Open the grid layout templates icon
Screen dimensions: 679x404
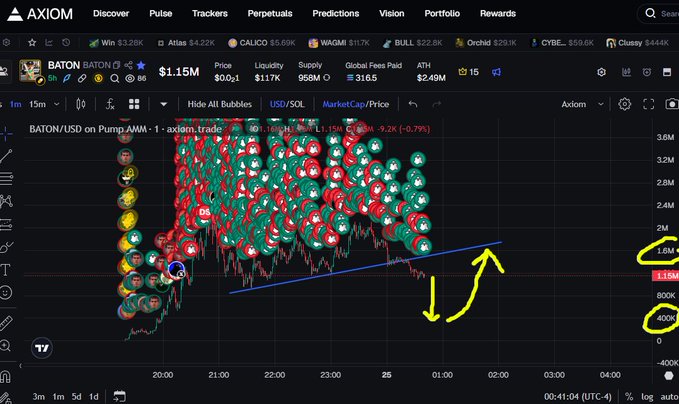tap(134, 104)
